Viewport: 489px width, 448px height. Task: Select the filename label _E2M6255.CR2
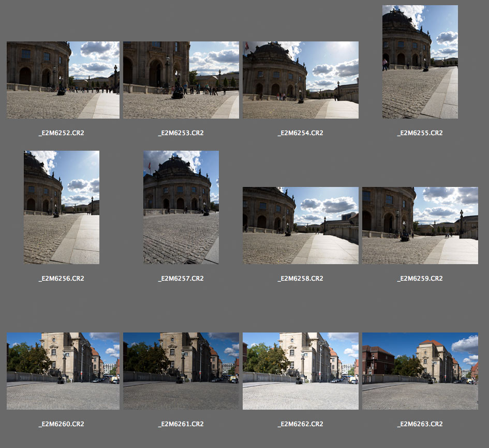[420, 133]
